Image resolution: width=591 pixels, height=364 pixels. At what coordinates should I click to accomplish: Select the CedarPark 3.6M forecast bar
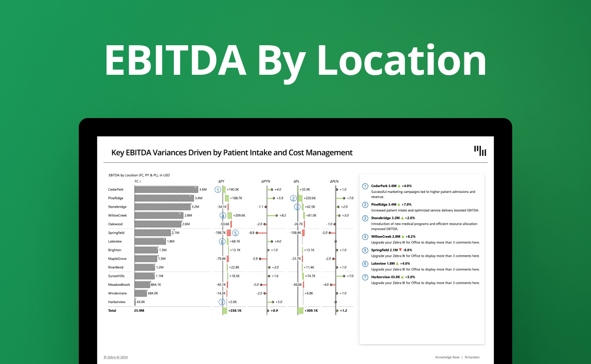[165, 189]
